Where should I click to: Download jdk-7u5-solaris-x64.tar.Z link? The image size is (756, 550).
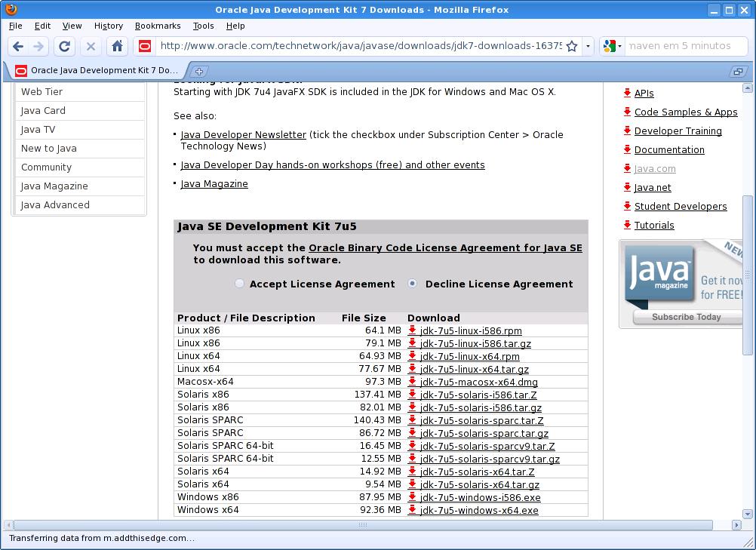click(478, 472)
